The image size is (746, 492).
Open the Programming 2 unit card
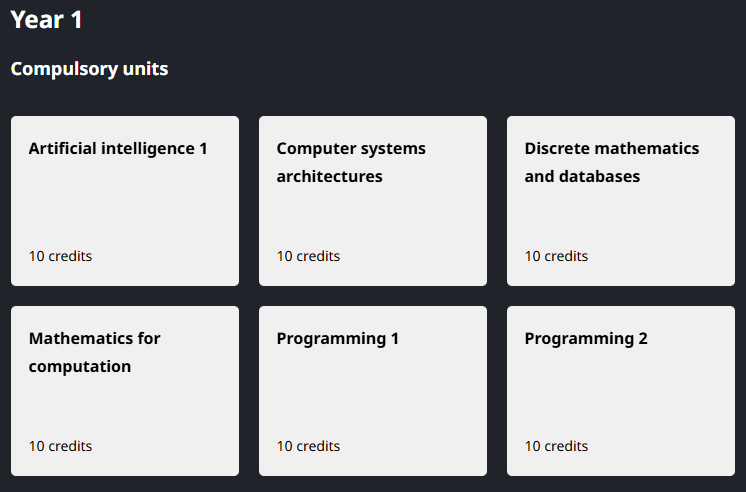(620, 391)
